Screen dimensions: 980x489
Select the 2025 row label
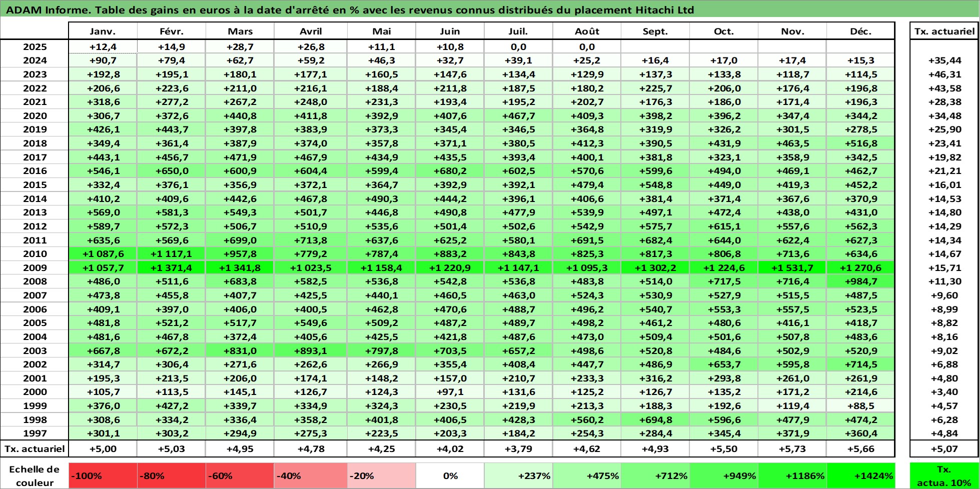click(35, 47)
